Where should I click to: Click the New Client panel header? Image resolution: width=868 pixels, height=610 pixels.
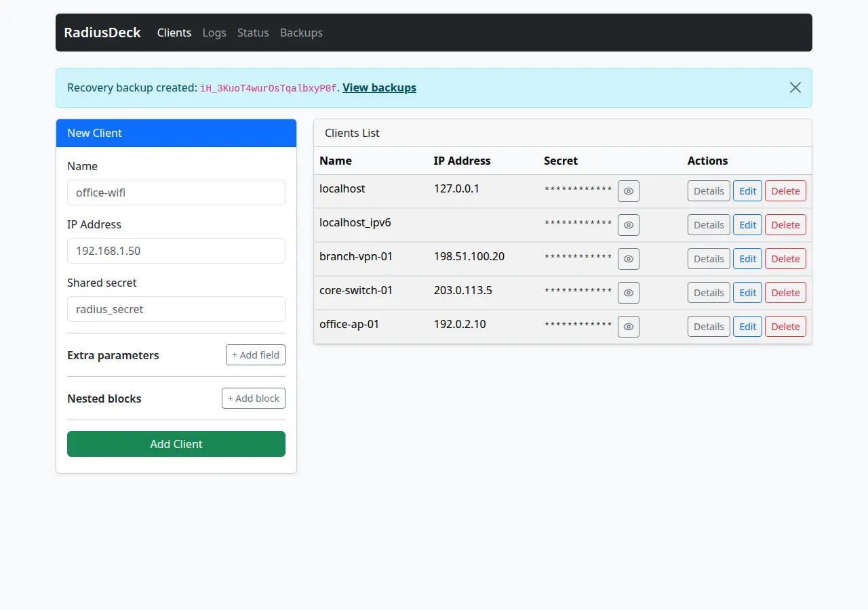(x=176, y=133)
